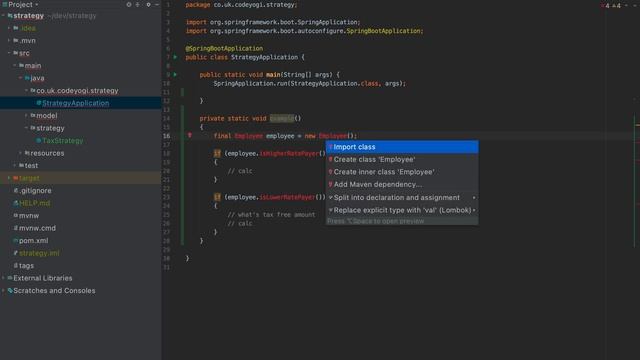
Task: Click isHigherRatePayer in the code
Action: [289, 153]
